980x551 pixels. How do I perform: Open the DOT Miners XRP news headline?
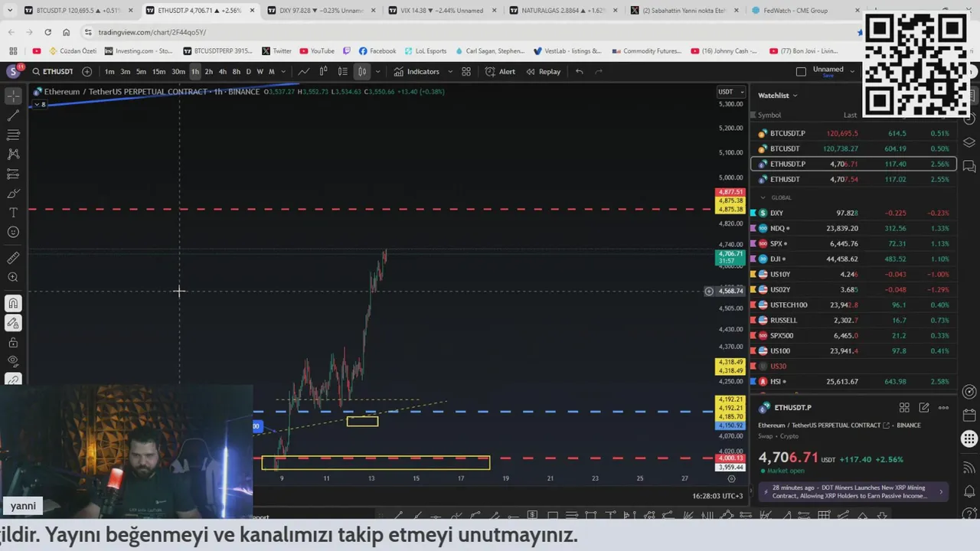[x=853, y=491]
